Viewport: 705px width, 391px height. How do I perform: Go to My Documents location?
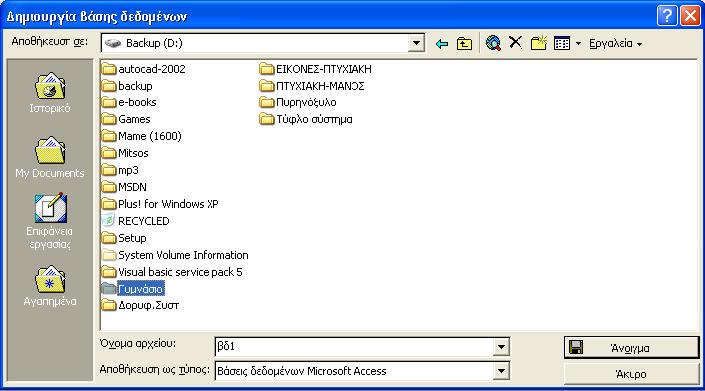coord(49,157)
